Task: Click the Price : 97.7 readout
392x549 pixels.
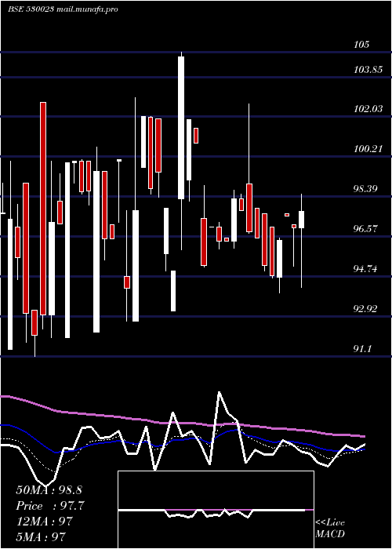Action: click(50, 506)
